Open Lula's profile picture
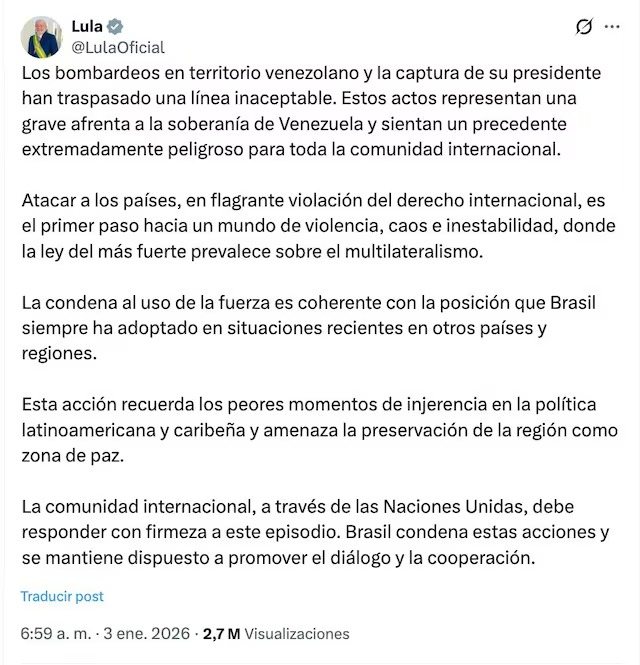This screenshot has width=640, height=665. coord(41,37)
